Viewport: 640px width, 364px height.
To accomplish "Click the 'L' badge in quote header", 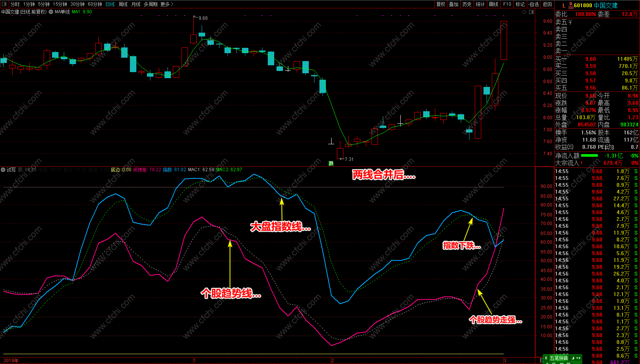I will point(564,5).
